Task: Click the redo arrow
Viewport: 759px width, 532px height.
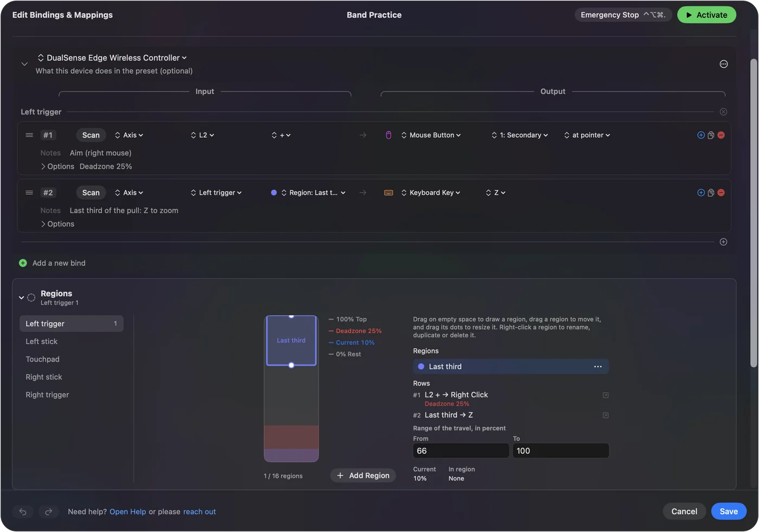Action: [x=48, y=511]
